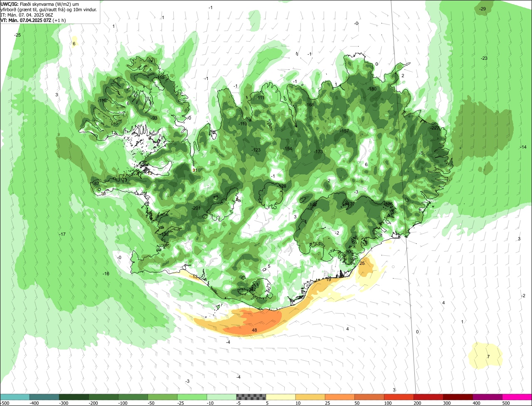Click the title line 'UWC/IG: Flæði skynvarma (W/m2) um'
This screenshot has width=532, height=406.
pyautogui.click(x=39, y=4)
